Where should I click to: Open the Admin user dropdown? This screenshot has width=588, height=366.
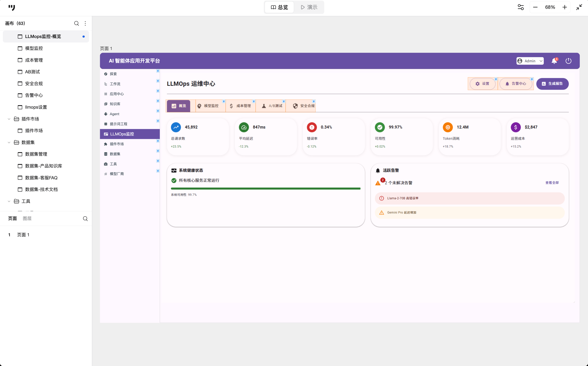pos(530,61)
